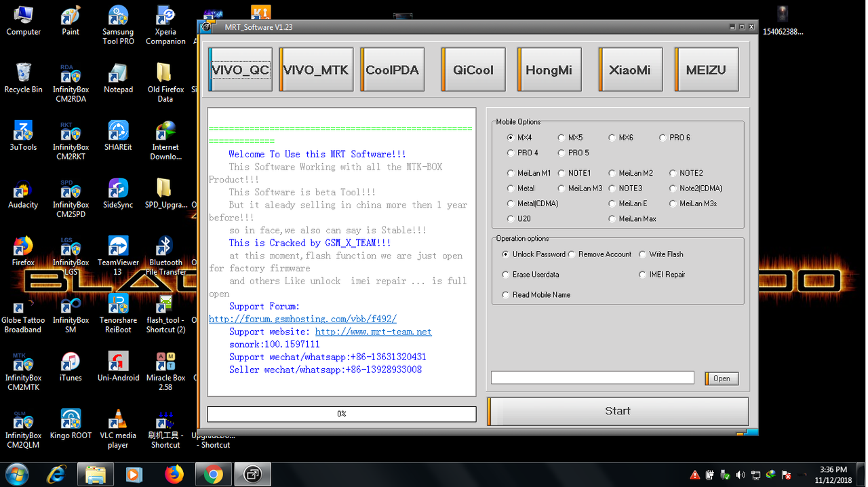Click the Start button in MRT Software
Viewport: 868px width, 487px height.
(x=618, y=411)
